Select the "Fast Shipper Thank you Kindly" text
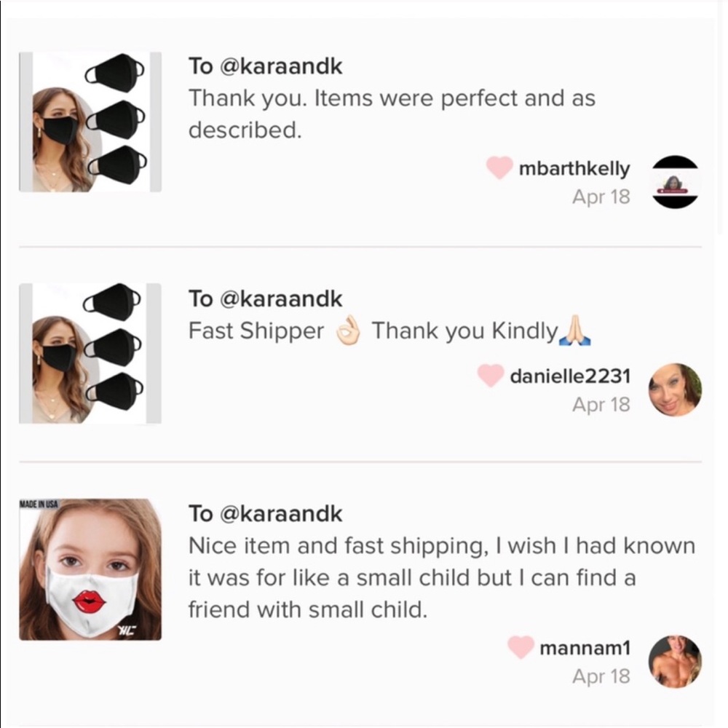 tap(389, 331)
